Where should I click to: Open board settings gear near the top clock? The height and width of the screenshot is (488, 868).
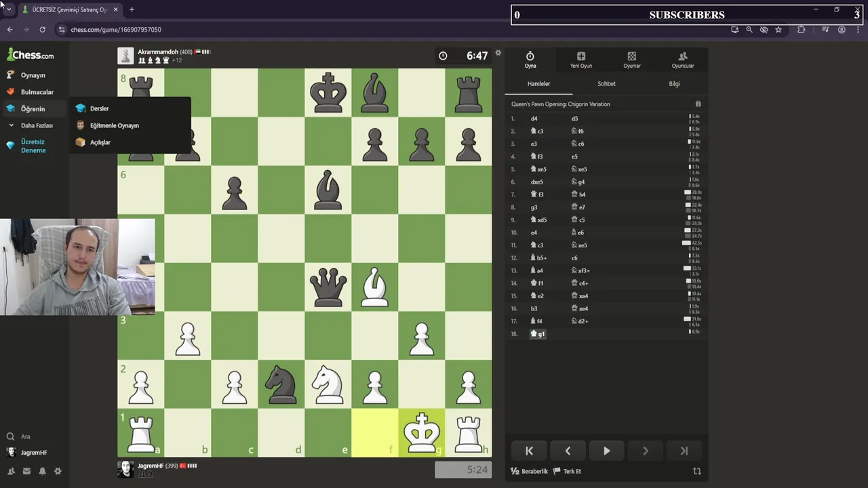(498, 53)
